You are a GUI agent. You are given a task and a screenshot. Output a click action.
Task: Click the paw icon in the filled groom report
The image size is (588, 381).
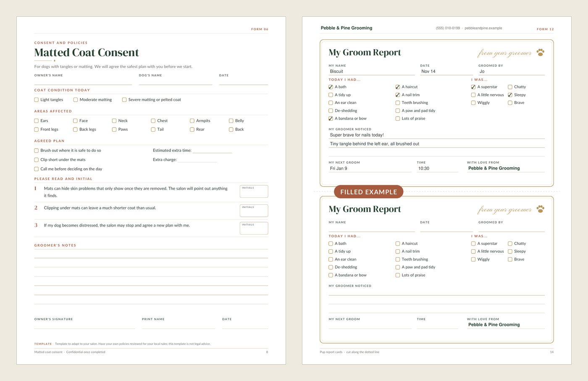(x=540, y=52)
